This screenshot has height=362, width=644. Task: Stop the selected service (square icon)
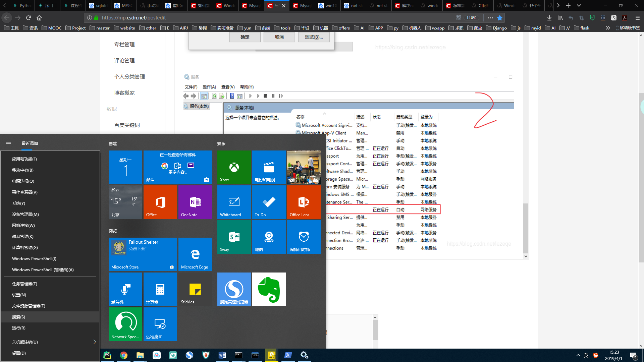click(265, 96)
